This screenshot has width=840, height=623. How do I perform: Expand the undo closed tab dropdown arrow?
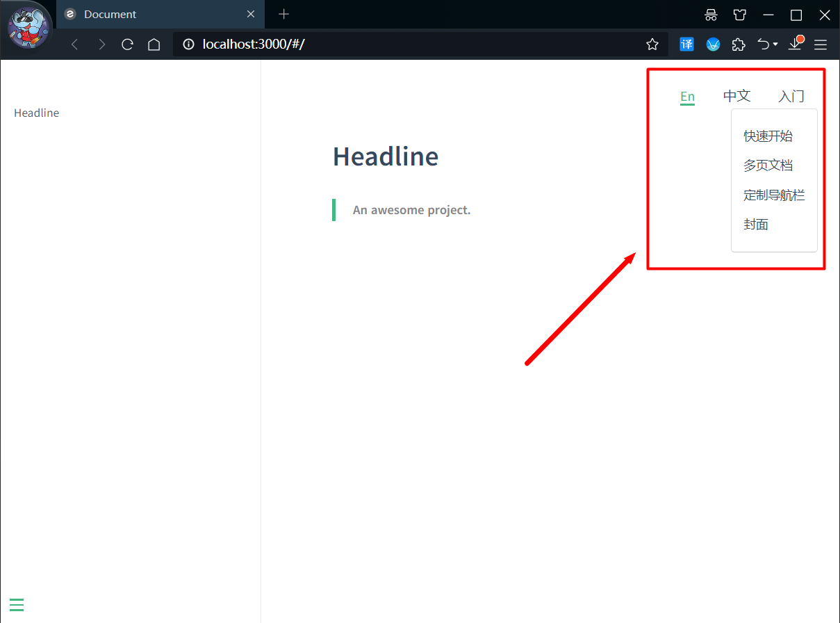[x=775, y=45]
